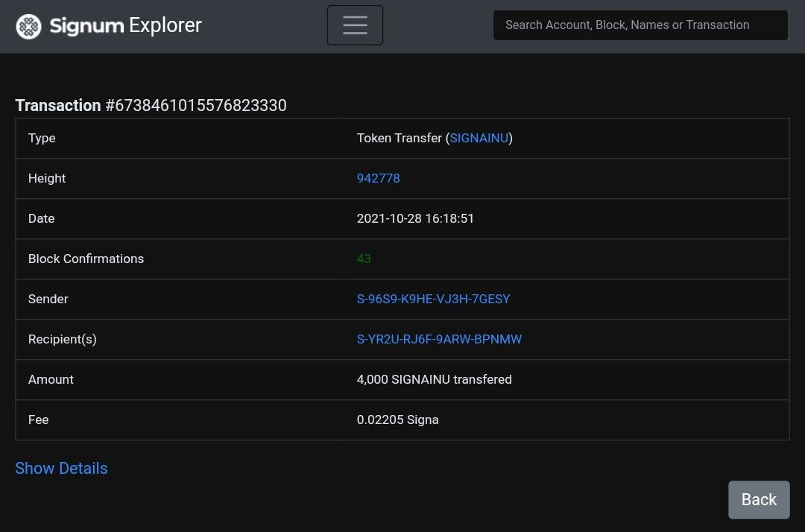Open the SIGNAINU token link
Image resolution: width=805 pixels, height=532 pixels.
(479, 138)
